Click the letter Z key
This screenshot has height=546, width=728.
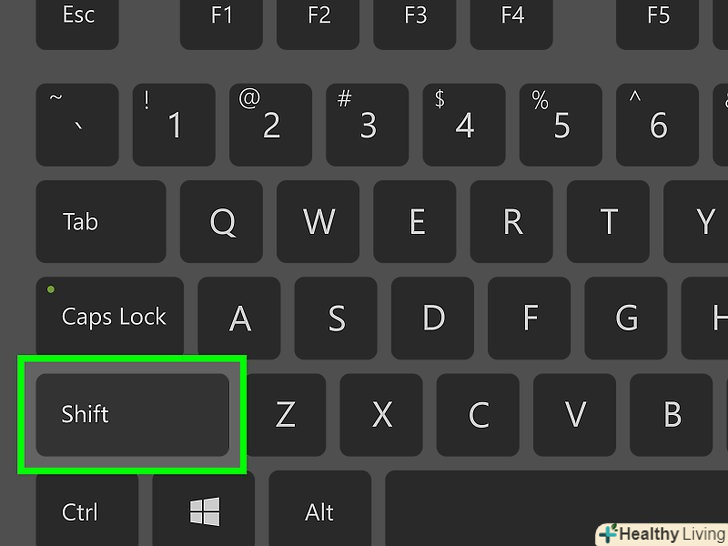point(286,415)
